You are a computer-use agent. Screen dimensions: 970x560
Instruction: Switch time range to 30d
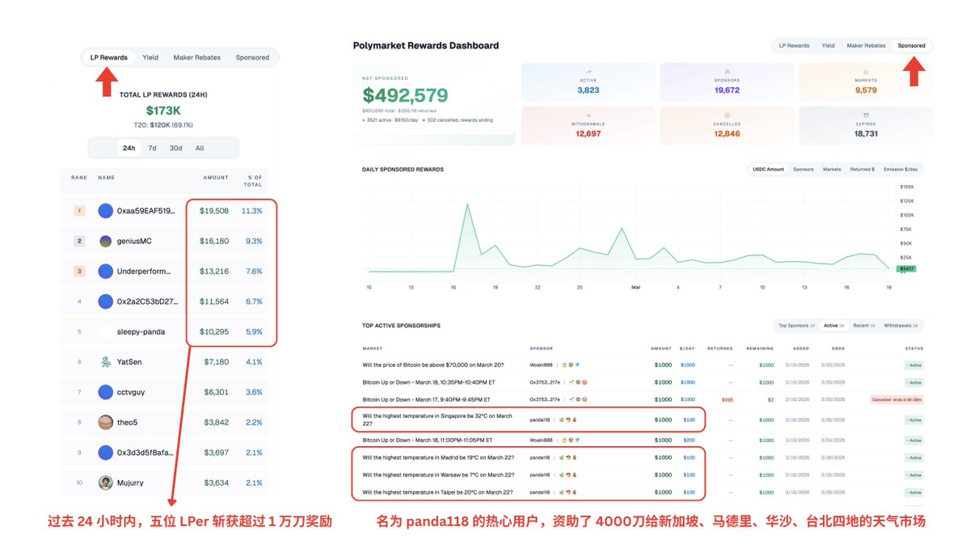pyautogui.click(x=175, y=148)
